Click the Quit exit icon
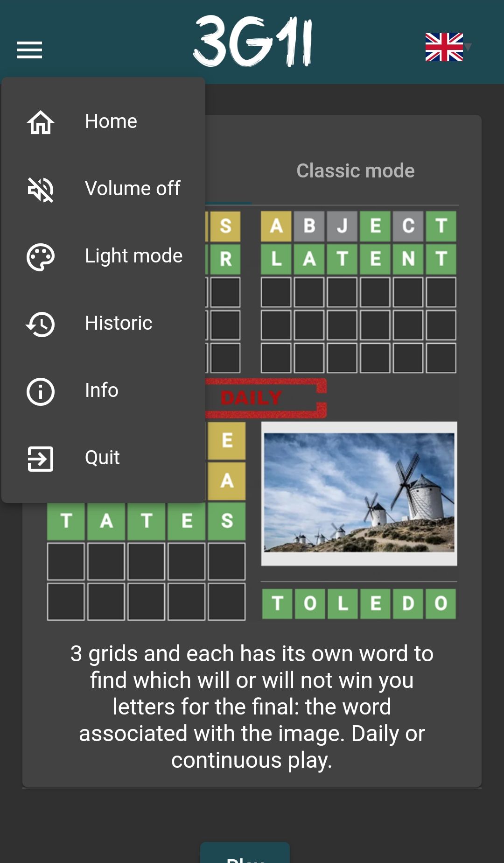The height and width of the screenshot is (863, 504). click(41, 458)
